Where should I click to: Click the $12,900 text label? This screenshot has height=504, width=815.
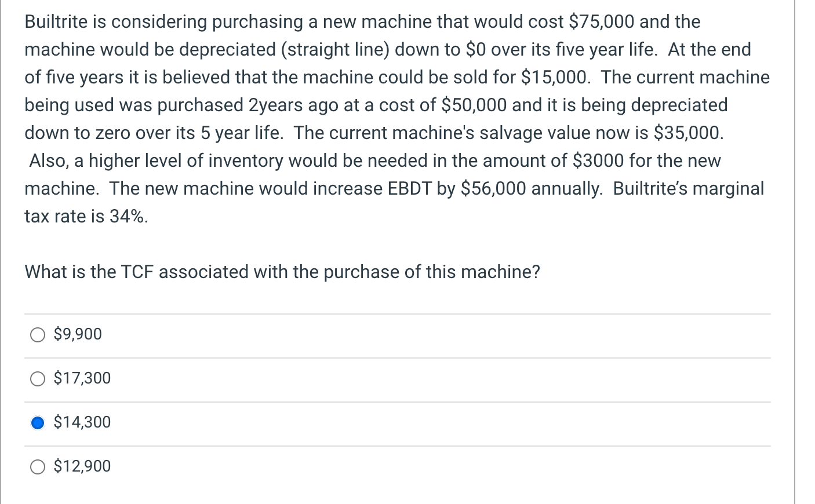[82, 466]
